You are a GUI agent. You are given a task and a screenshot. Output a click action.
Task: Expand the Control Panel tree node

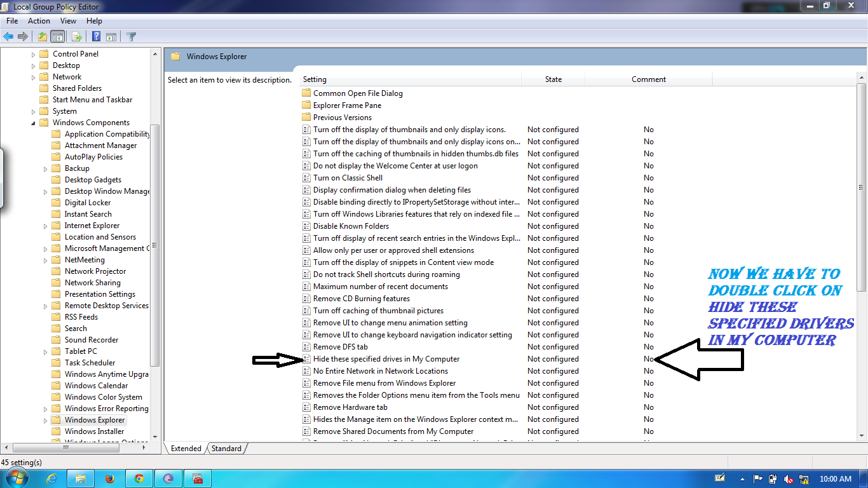click(34, 55)
